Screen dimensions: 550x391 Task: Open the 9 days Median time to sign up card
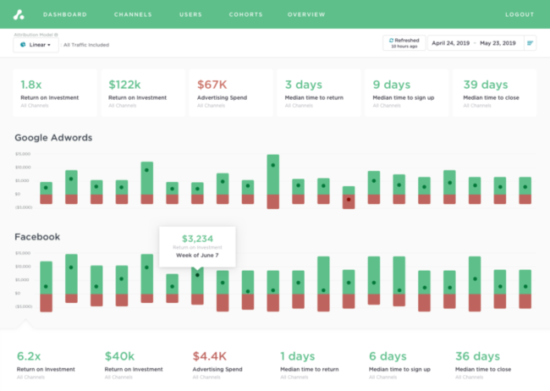[407, 93]
